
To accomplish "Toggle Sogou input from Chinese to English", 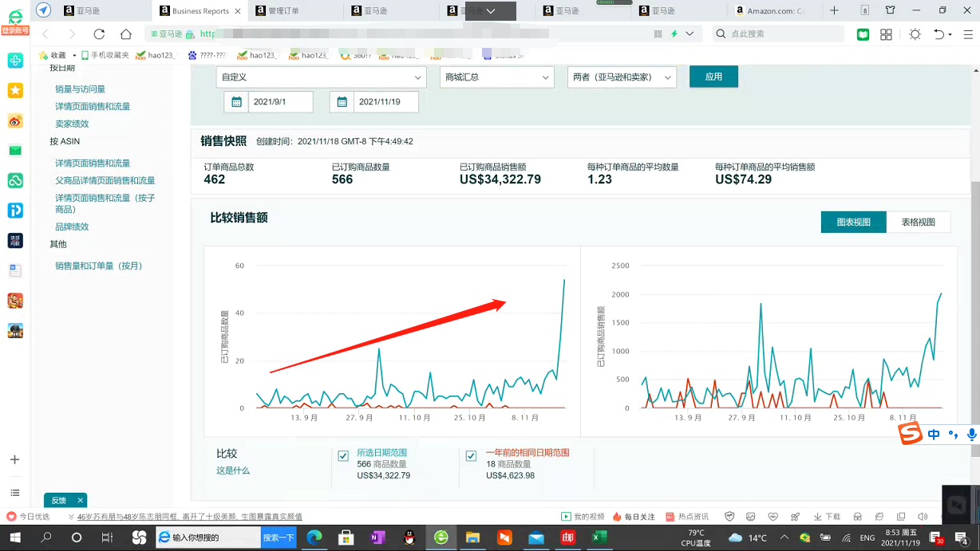I will 933,434.
